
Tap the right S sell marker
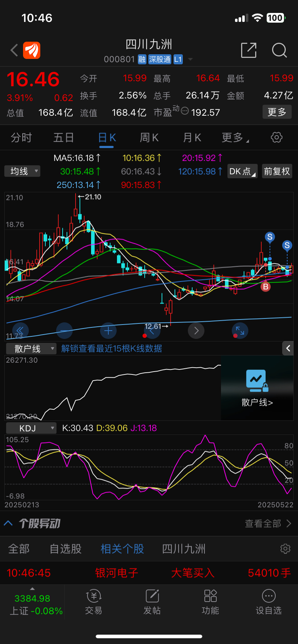click(287, 245)
